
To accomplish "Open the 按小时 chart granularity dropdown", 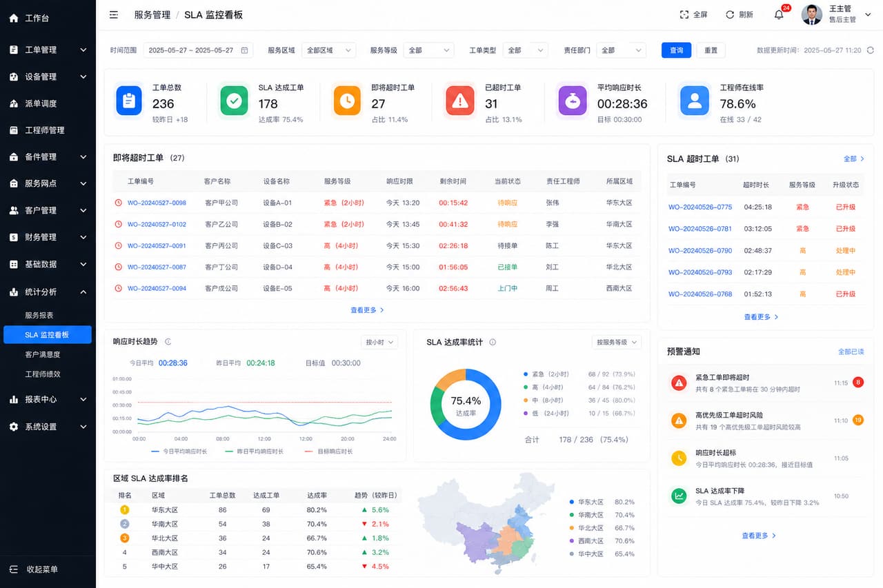I will pyautogui.click(x=379, y=342).
